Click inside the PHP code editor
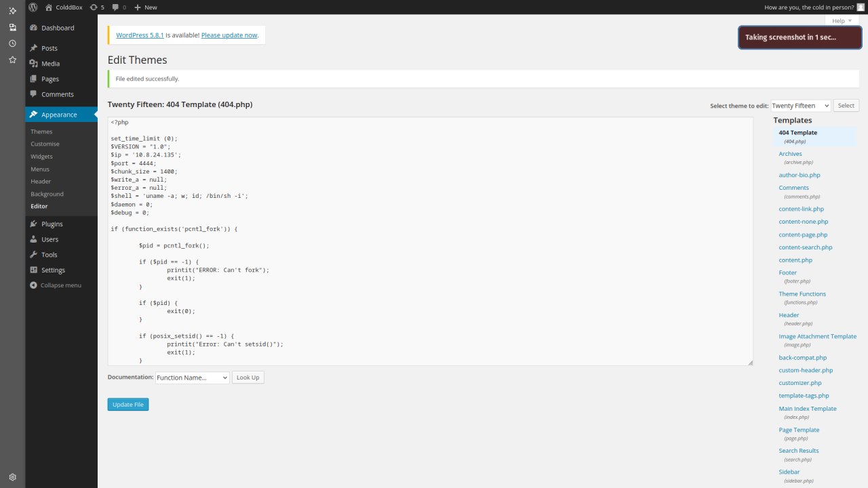 (x=430, y=241)
